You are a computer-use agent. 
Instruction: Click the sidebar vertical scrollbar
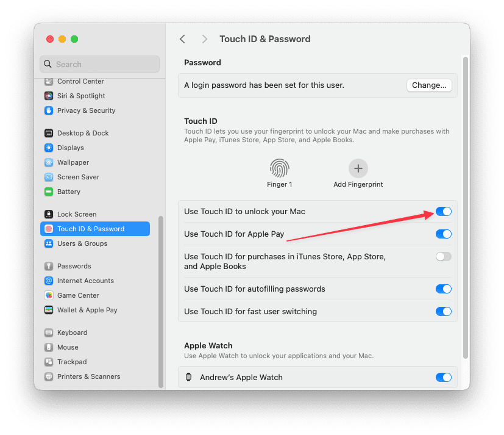[161, 302]
